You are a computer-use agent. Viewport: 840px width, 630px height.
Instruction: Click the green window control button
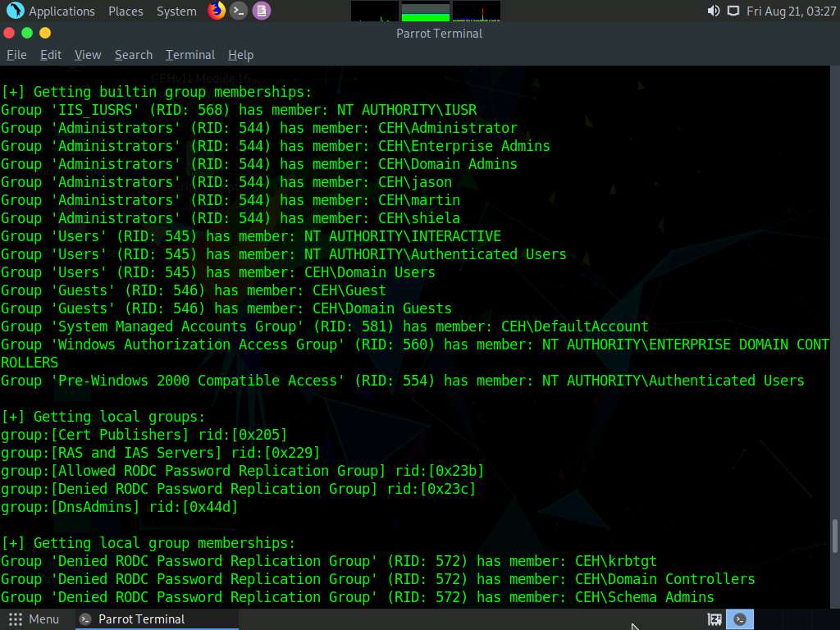[27, 33]
